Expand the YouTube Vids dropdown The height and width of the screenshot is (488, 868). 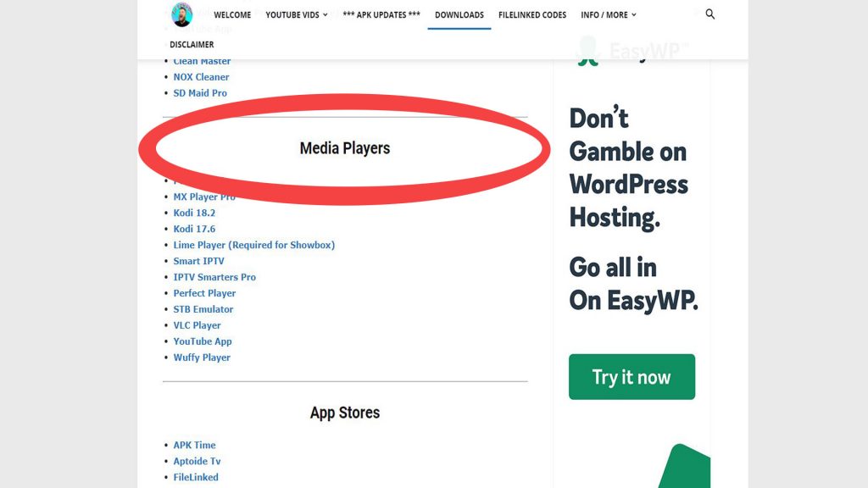pyautogui.click(x=296, y=15)
